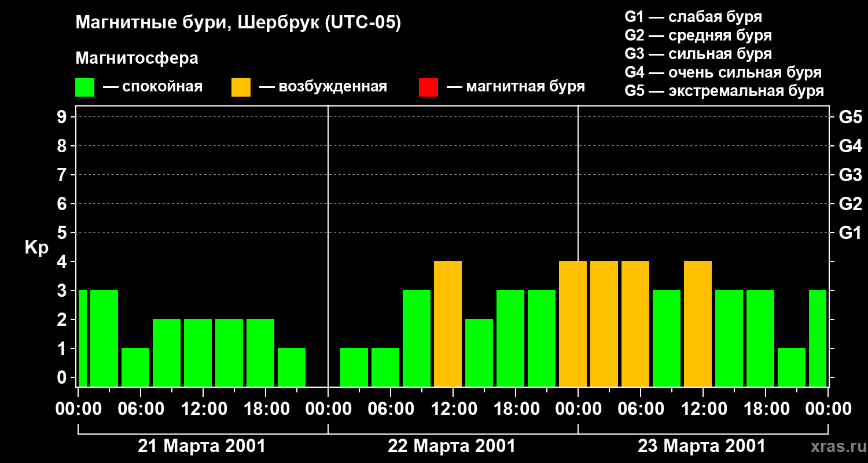This screenshot has height=463, width=868.
Task: Click the 'G3' label on the right axis
Action: tap(851, 175)
